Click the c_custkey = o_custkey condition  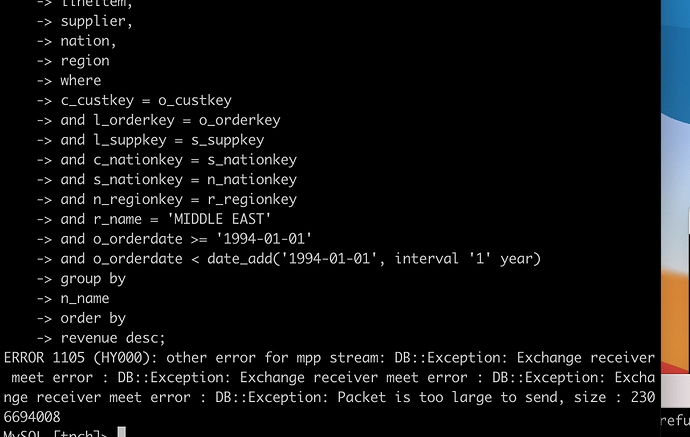146,100
